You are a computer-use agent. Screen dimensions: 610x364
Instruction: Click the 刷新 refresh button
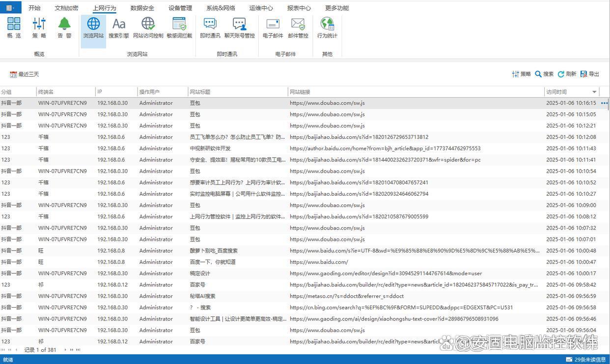pyautogui.click(x=567, y=74)
